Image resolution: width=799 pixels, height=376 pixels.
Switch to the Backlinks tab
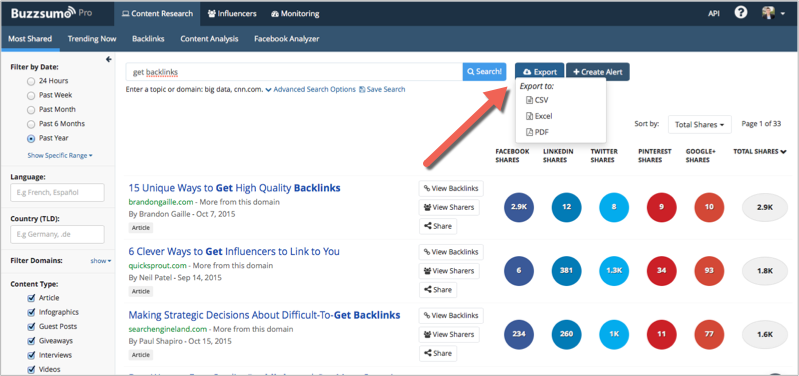pos(148,39)
